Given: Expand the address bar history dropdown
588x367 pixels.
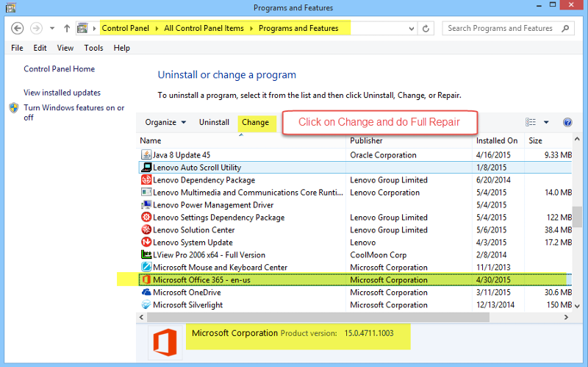Looking at the screenshot, I should (412, 29).
